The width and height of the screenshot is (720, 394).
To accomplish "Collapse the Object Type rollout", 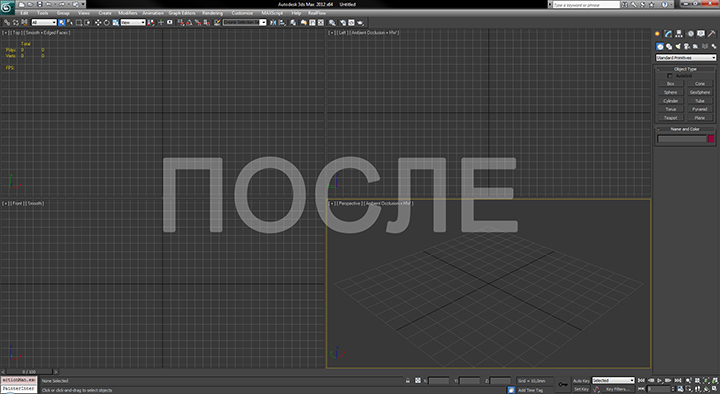I will (686, 69).
